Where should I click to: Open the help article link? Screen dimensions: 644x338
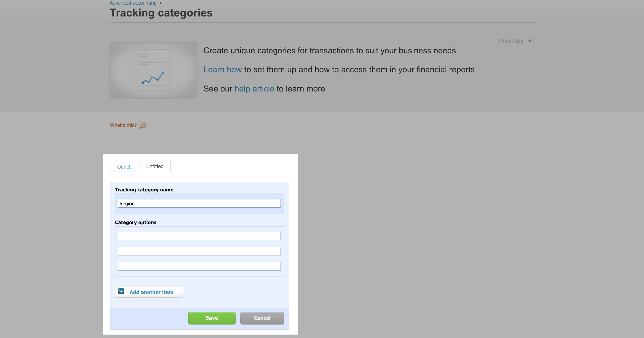tap(254, 89)
